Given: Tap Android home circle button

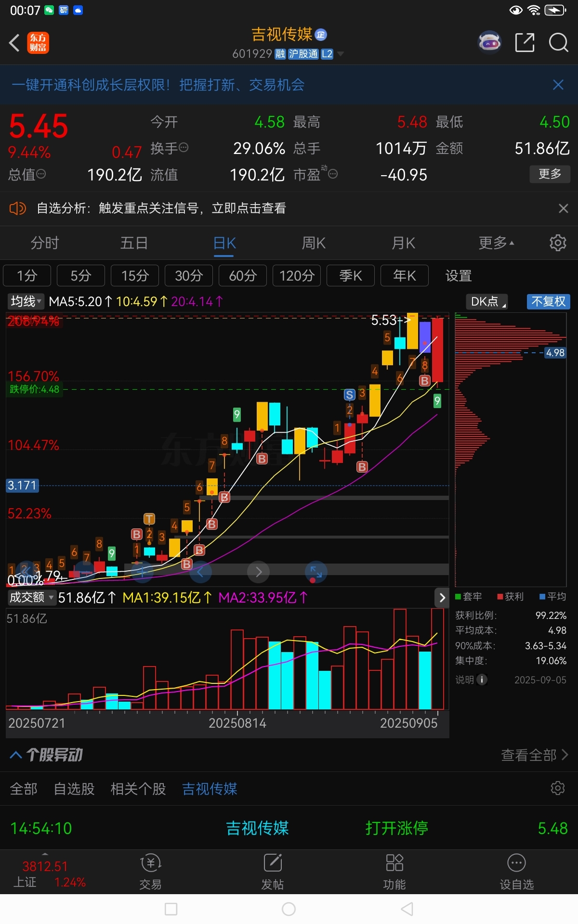Looking at the screenshot, I should coord(289,909).
